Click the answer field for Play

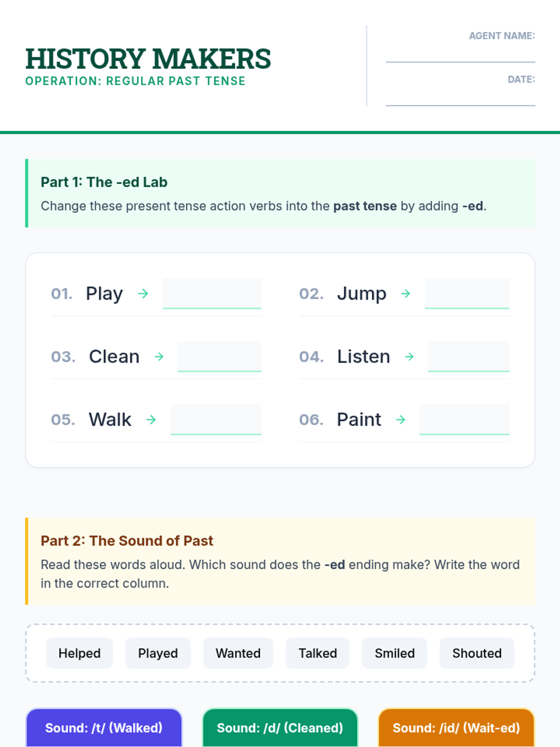coord(212,294)
